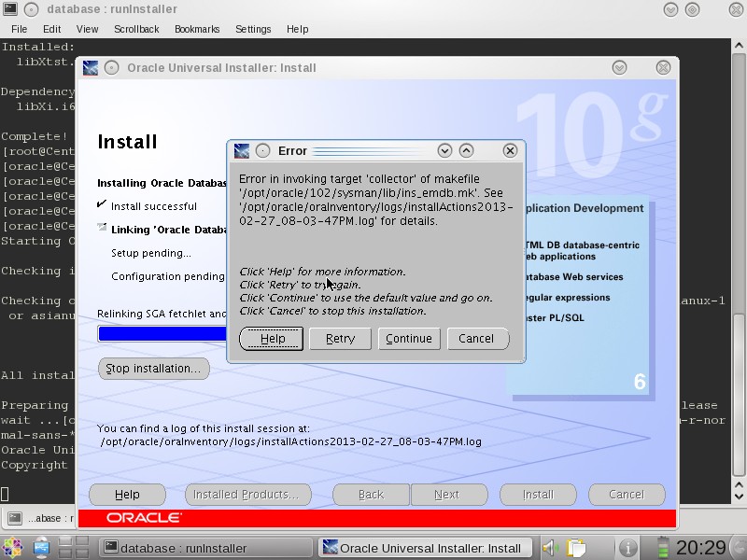The width and height of the screenshot is (747, 560).
Task: Click the virtual desktop pager
Action: click(74, 548)
